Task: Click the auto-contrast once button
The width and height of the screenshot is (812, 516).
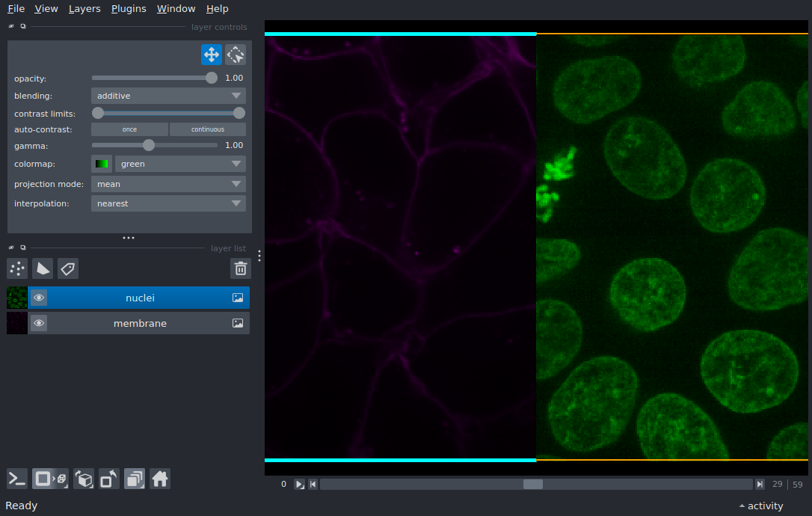Action: (129, 129)
